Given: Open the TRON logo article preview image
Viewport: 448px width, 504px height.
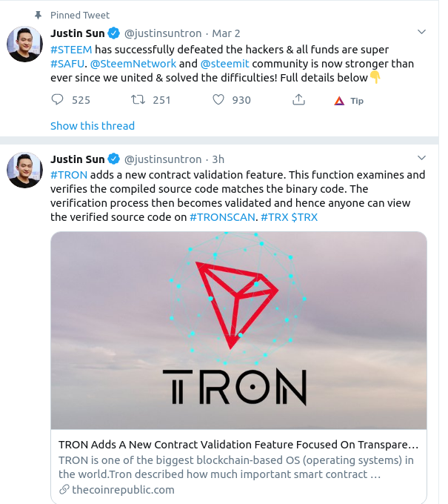Looking at the screenshot, I should 238,330.
